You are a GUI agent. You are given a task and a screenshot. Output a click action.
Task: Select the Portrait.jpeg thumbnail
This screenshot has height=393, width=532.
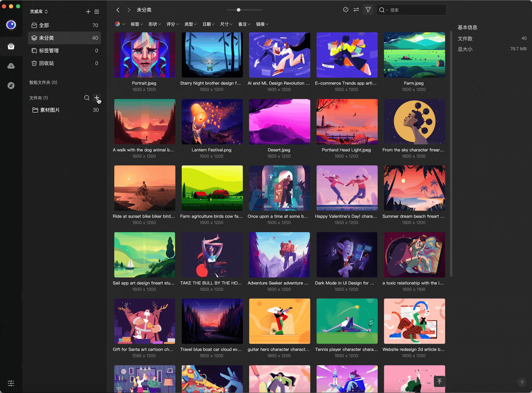[x=145, y=55]
